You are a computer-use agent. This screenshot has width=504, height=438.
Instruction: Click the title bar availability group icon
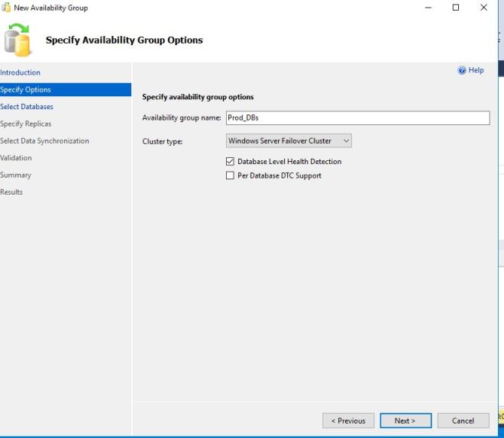6,8
